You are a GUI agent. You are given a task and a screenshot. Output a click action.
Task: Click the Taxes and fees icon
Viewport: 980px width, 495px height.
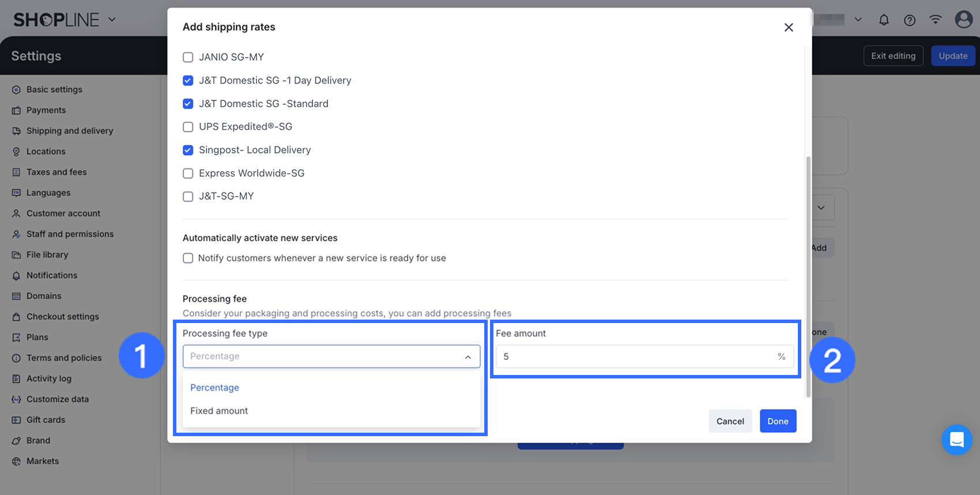tap(16, 172)
